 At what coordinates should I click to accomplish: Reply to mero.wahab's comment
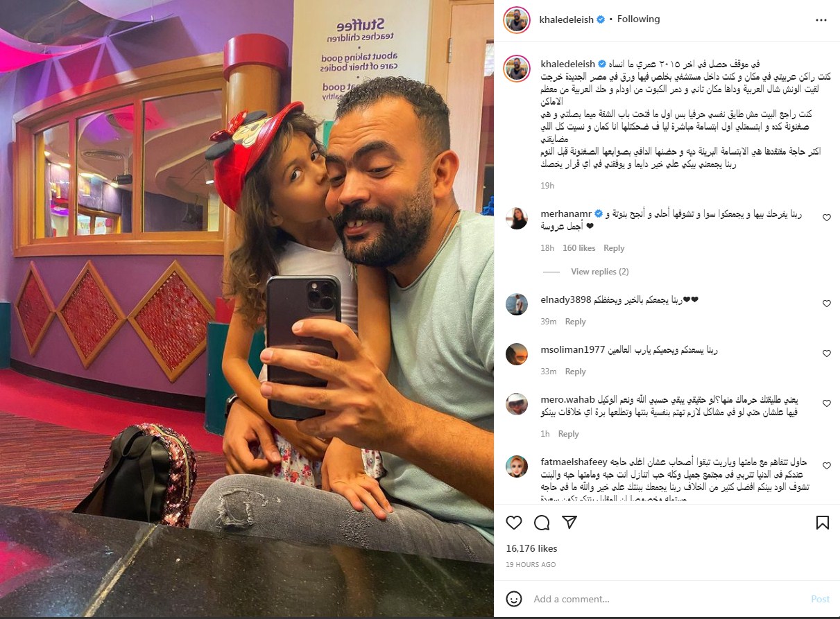(x=568, y=434)
